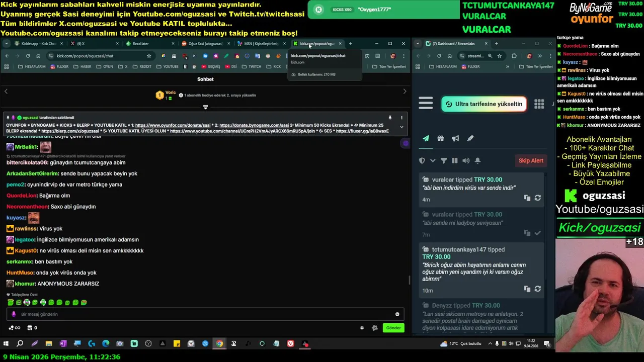Select the highlighter icon tab in Streamlabs
This screenshot has width=644, height=362.
pyautogui.click(x=470, y=138)
